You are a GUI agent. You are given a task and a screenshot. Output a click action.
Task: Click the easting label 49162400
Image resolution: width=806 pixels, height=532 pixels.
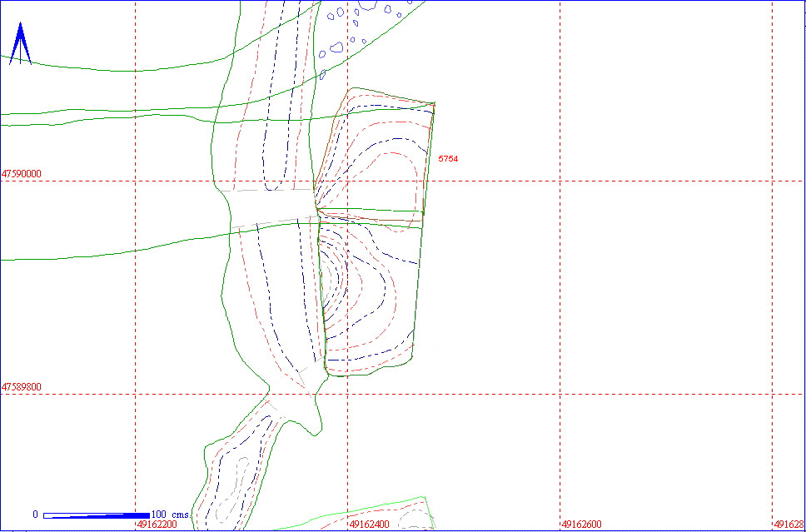[x=369, y=525]
